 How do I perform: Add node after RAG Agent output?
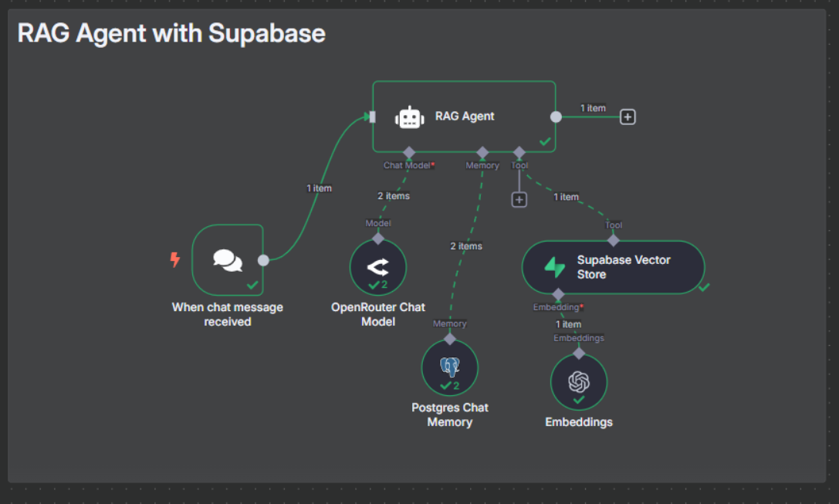[x=627, y=117]
